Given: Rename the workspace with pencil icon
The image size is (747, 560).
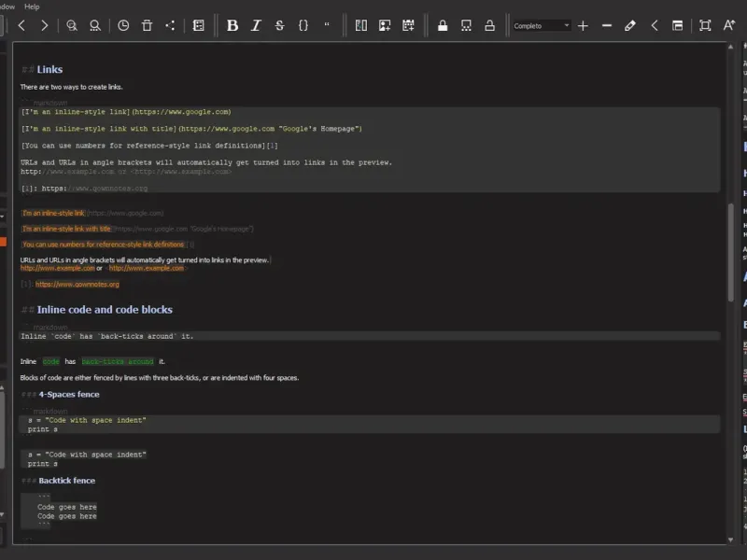Looking at the screenshot, I should tap(629, 25).
